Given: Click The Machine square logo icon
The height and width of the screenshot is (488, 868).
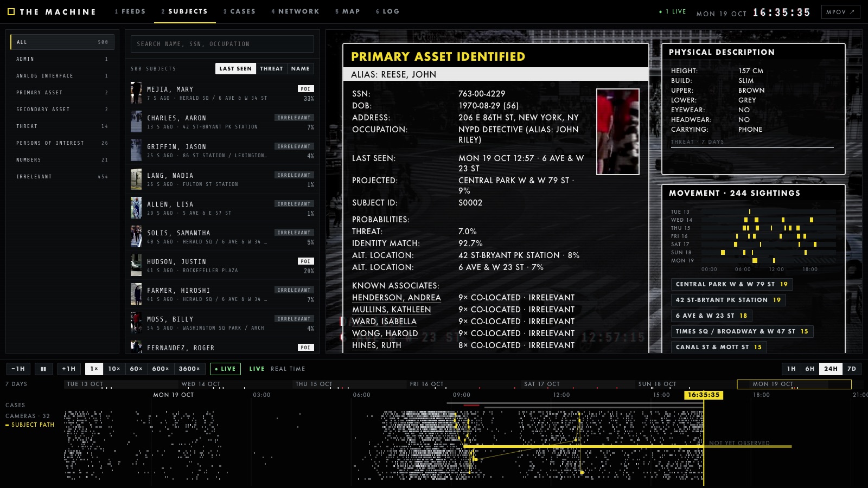Looking at the screenshot, I should coord(11,12).
